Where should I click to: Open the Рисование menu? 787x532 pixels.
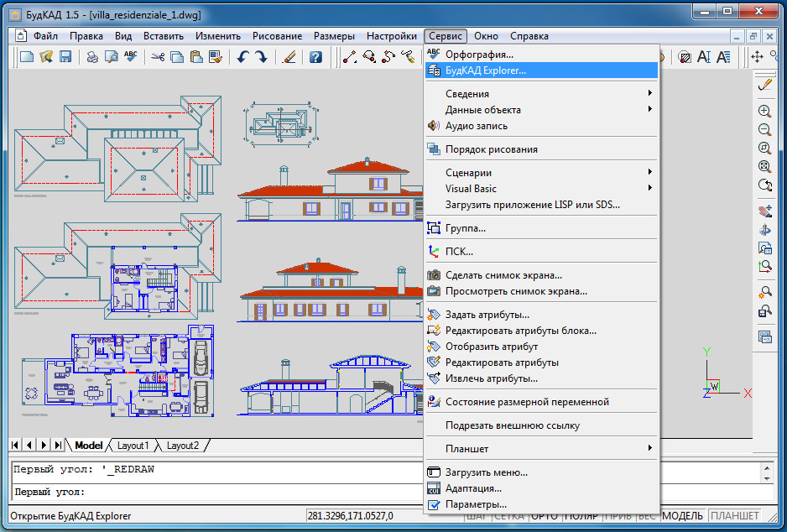click(x=277, y=36)
